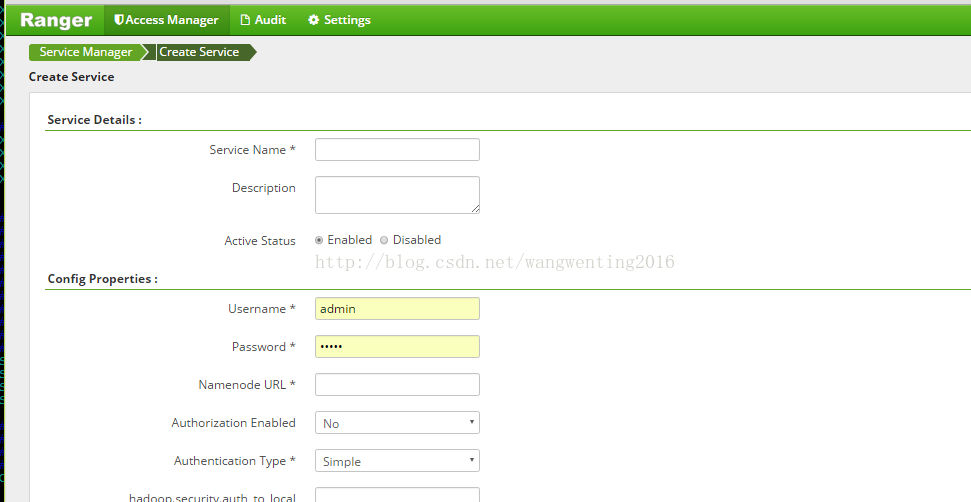Click into the Description text area
Screen dimensions: 971x502
click(397, 194)
